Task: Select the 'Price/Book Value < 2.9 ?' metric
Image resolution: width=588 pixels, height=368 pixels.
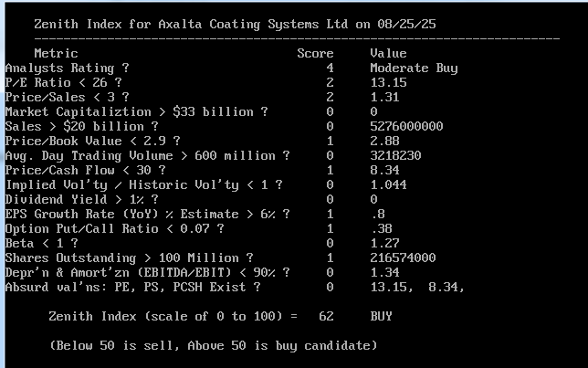Action: (x=92, y=141)
